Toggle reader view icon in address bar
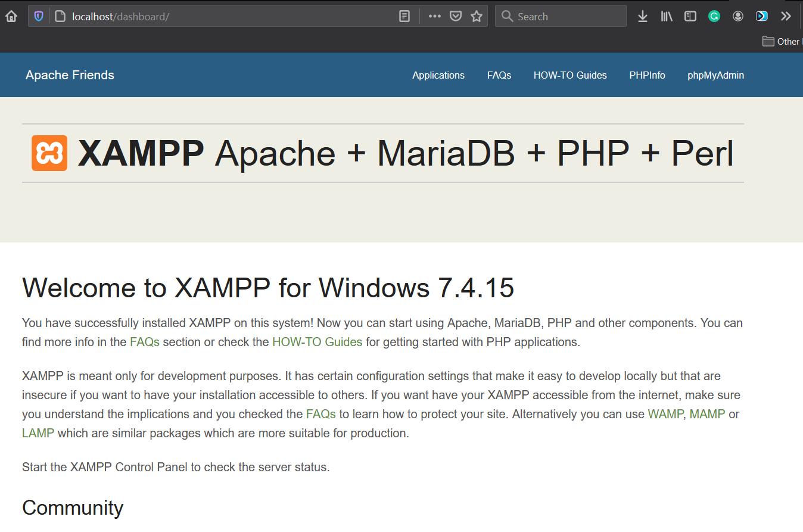803x532 pixels. click(404, 17)
